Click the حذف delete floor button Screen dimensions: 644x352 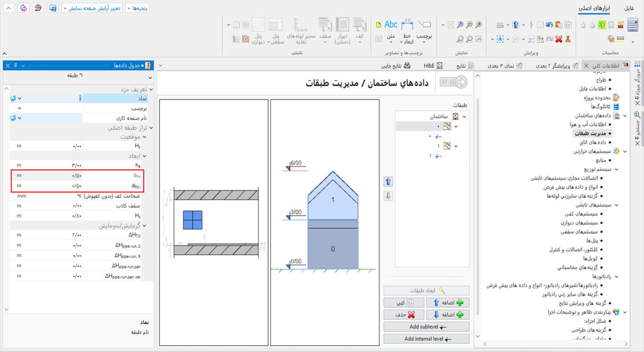coord(404,314)
